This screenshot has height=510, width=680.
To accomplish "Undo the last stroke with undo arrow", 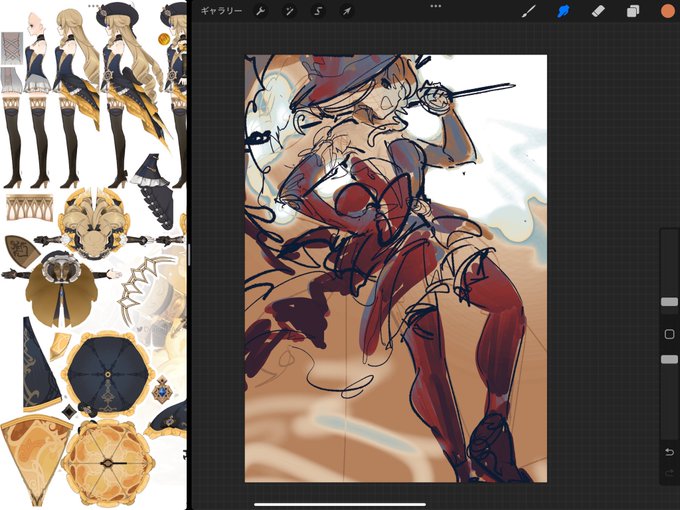I will pyautogui.click(x=669, y=452).
